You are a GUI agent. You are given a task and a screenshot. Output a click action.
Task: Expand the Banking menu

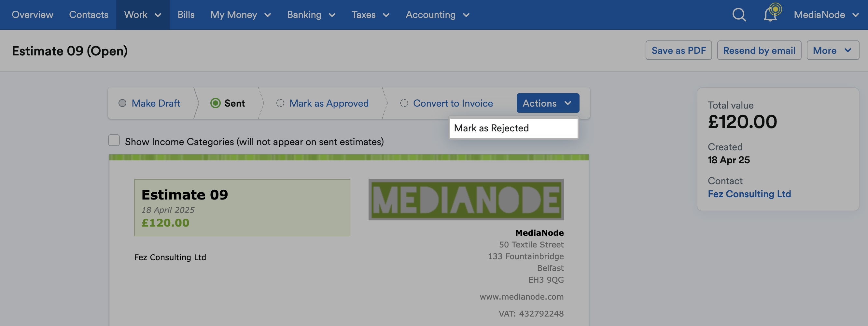tap(311, 15)
